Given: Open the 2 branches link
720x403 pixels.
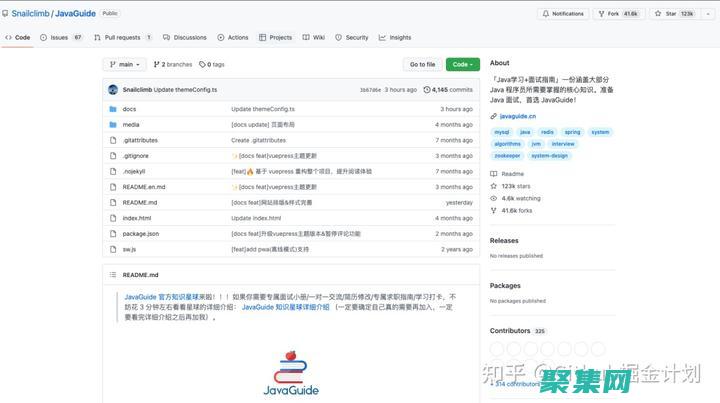Looking at the screenshot, I should pyautogui.click(x=171, y=64).
